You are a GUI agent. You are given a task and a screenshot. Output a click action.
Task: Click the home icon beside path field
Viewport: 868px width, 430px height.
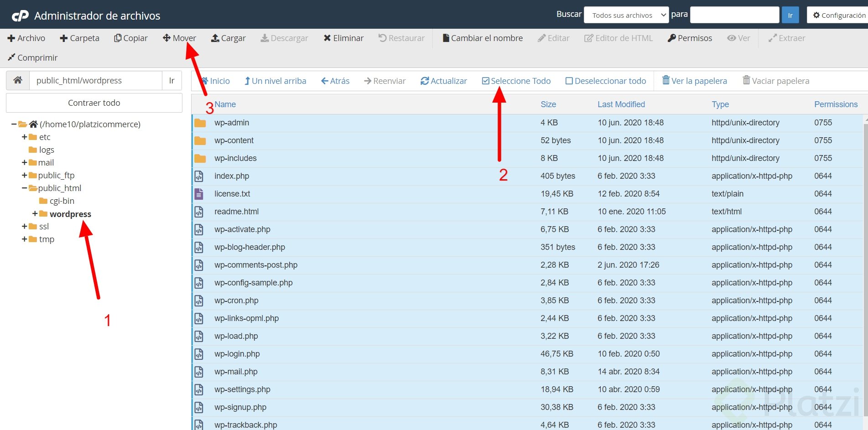(x=18, y=80)
